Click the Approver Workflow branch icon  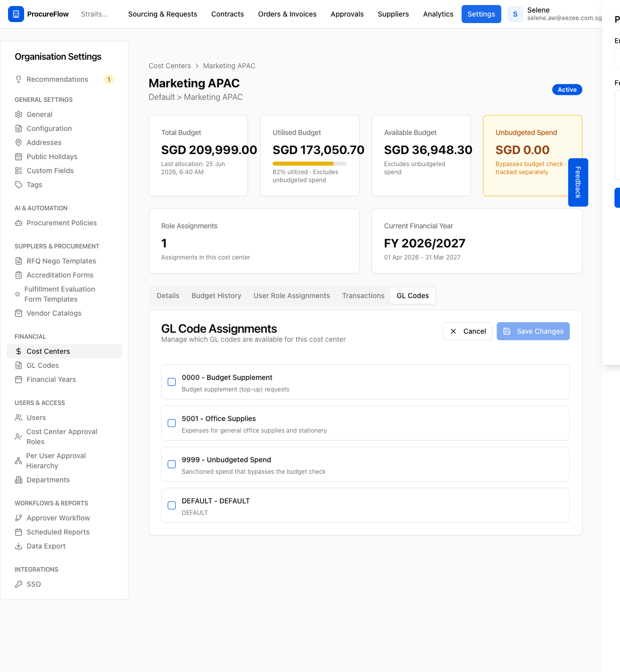point(19,518)
